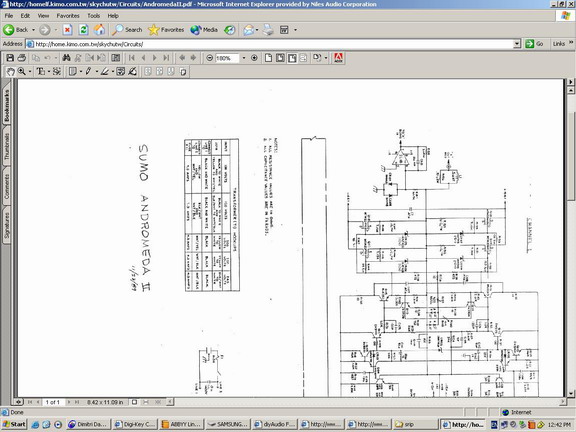
Task: Click the Media toolbar button
Action: (x=204, y=30)
